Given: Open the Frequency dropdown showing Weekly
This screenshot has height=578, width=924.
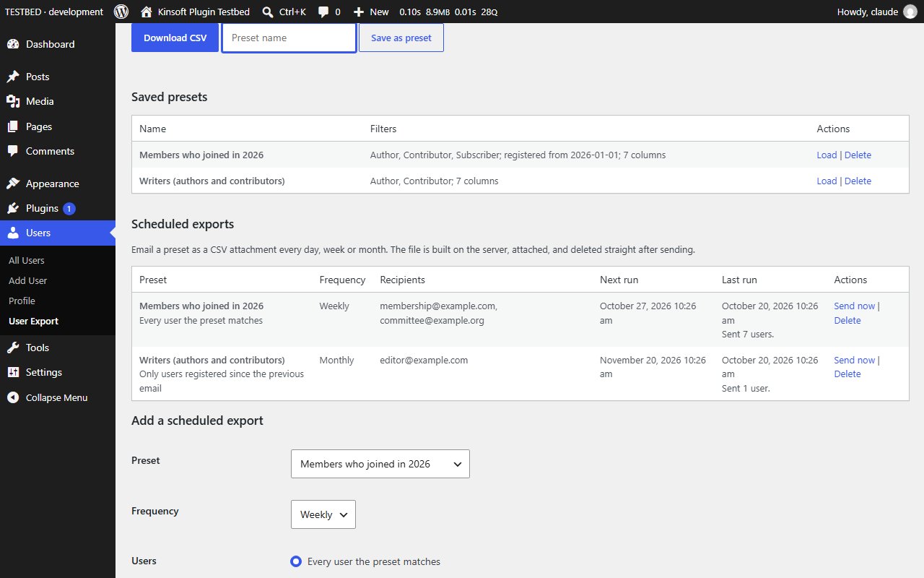Looking at the screenshot, I should 323,514.
